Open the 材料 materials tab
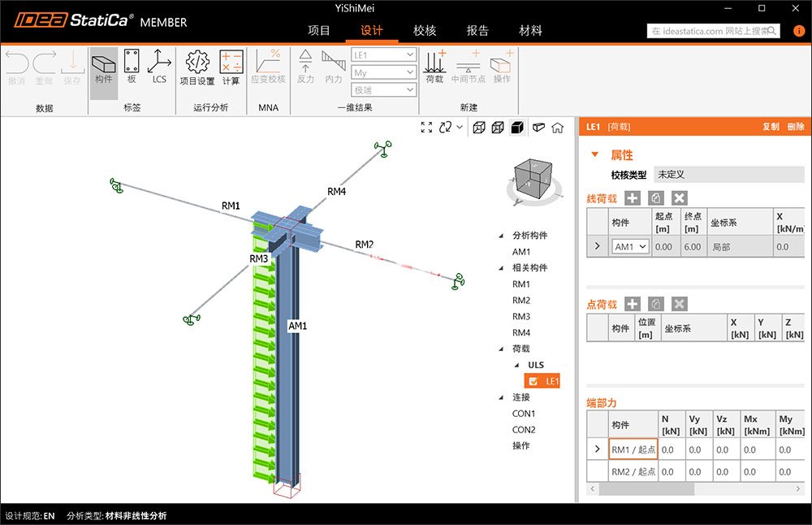This screenshot has height=525, width=812. [530, 31]
